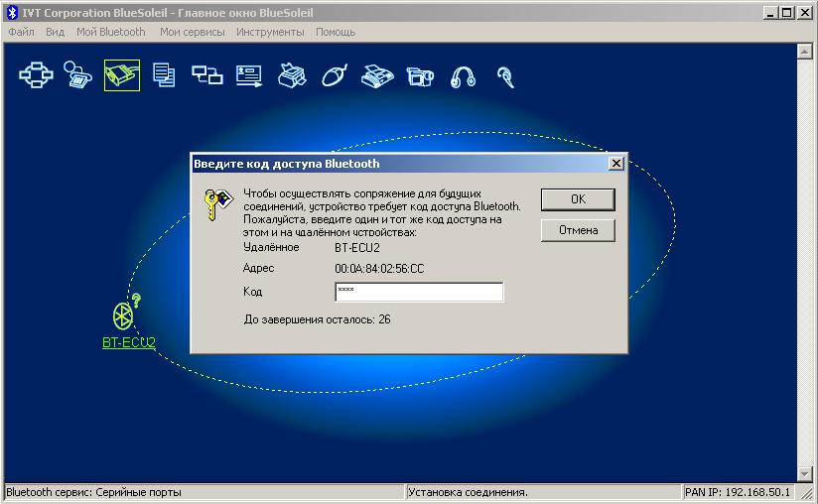Open the File Transfer documents icon
The width and height of the screenshot is (818, 504).
(x=164, y=75)
